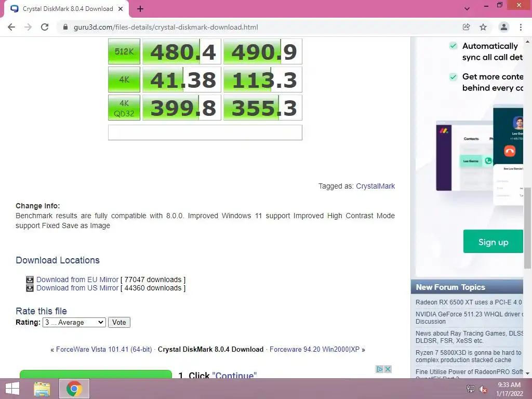Submit rating with Vote button
This screenshot has height=399, width=532.
click(119, 322)
